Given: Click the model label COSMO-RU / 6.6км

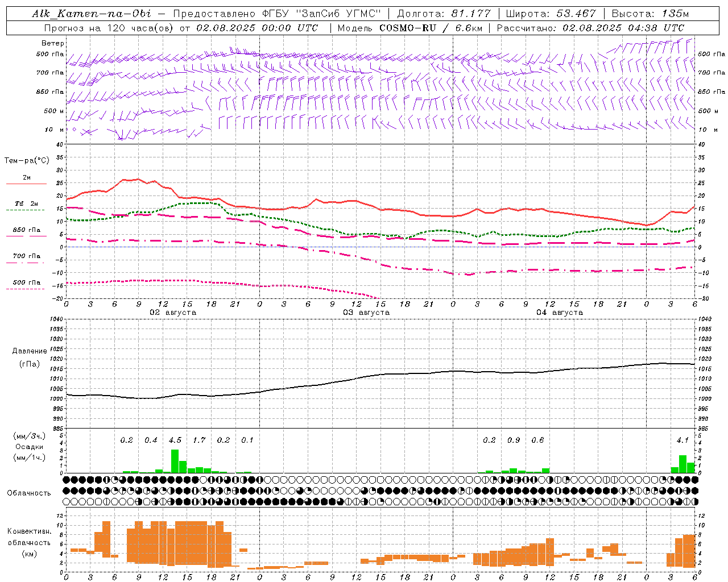Looking at the screenshot, I should (431, 28).
